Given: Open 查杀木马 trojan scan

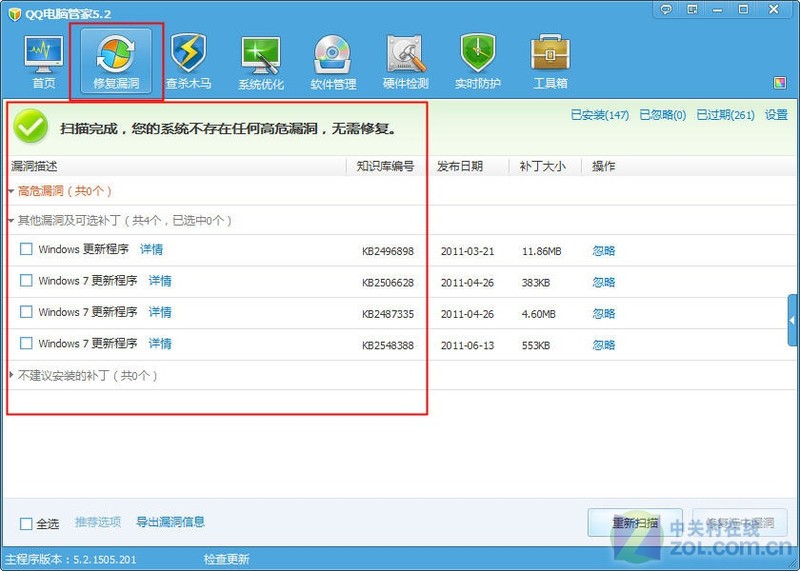Looking at the screenshot, I should tap(188, 62).
